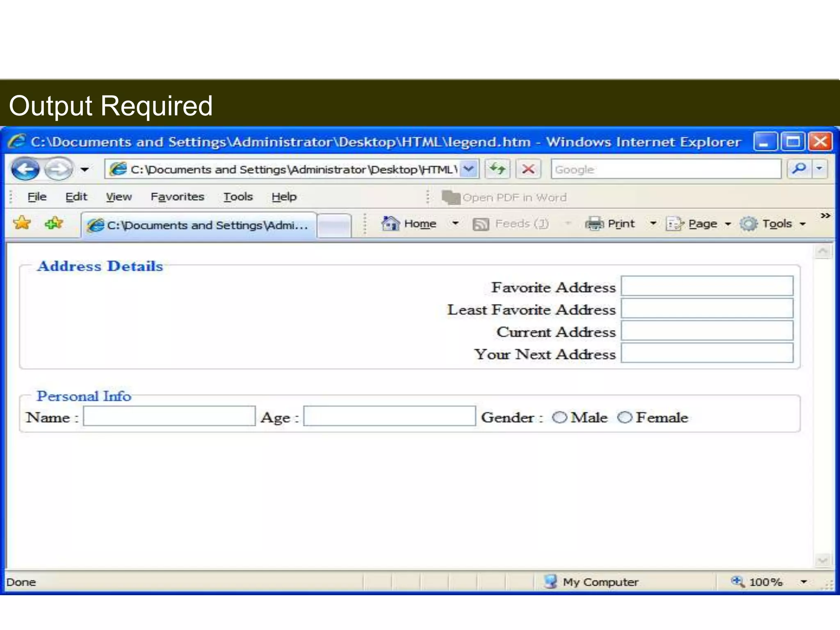Click the scrollbar down arrow
The height and width of the screenshot is (630, 840).
(823, 560)
